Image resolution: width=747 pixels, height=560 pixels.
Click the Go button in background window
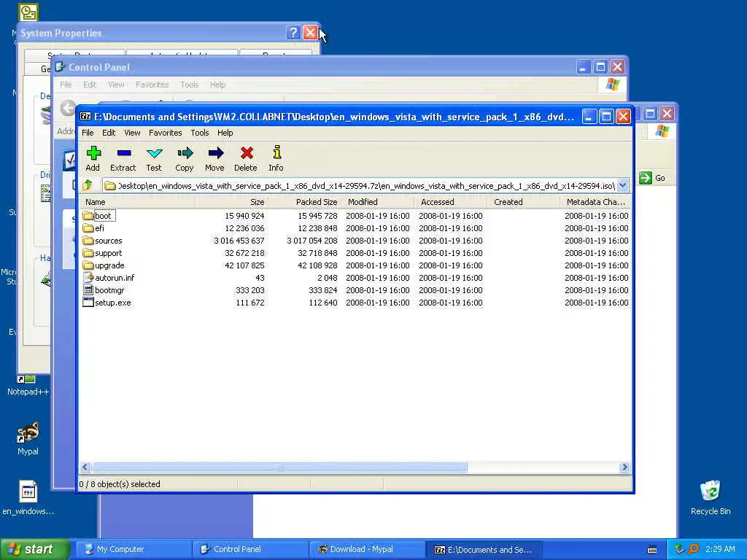(x=652, y=178)
